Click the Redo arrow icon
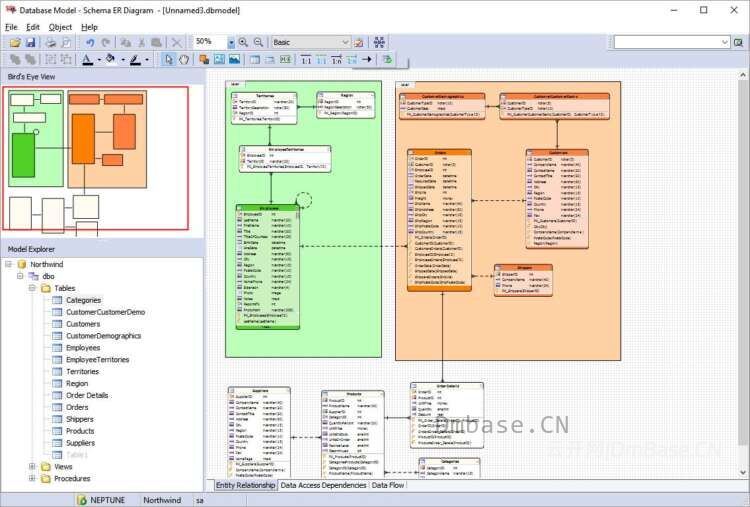750x507 pixels. coord(105,43)
